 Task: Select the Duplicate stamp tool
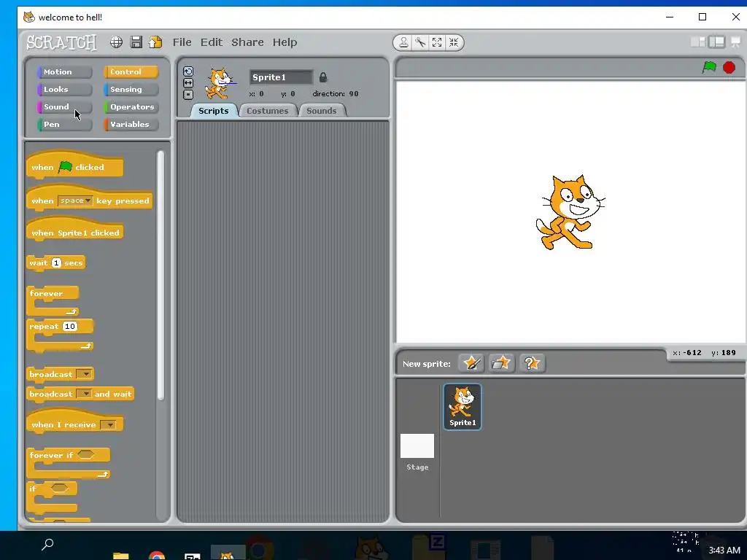(403, 42)
